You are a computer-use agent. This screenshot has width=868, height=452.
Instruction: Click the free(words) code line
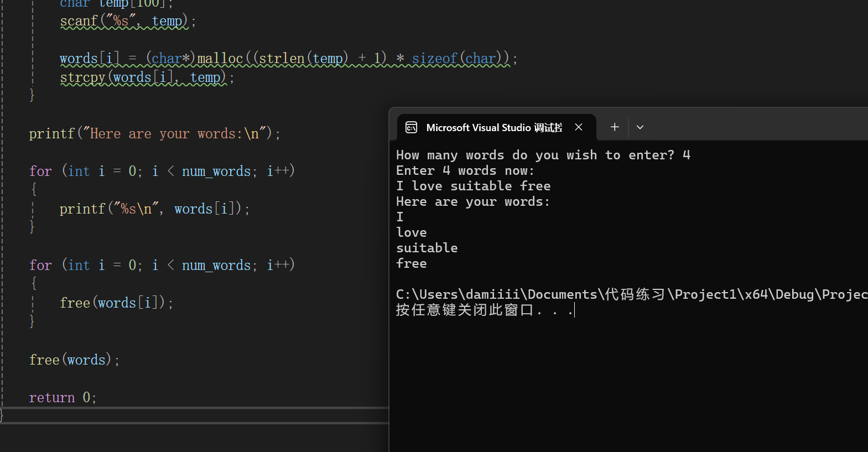75,360
